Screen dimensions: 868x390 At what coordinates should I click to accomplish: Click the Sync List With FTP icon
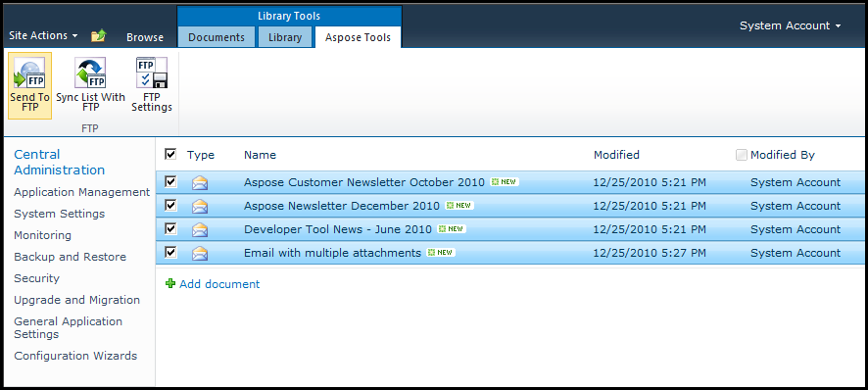(90, 73)
